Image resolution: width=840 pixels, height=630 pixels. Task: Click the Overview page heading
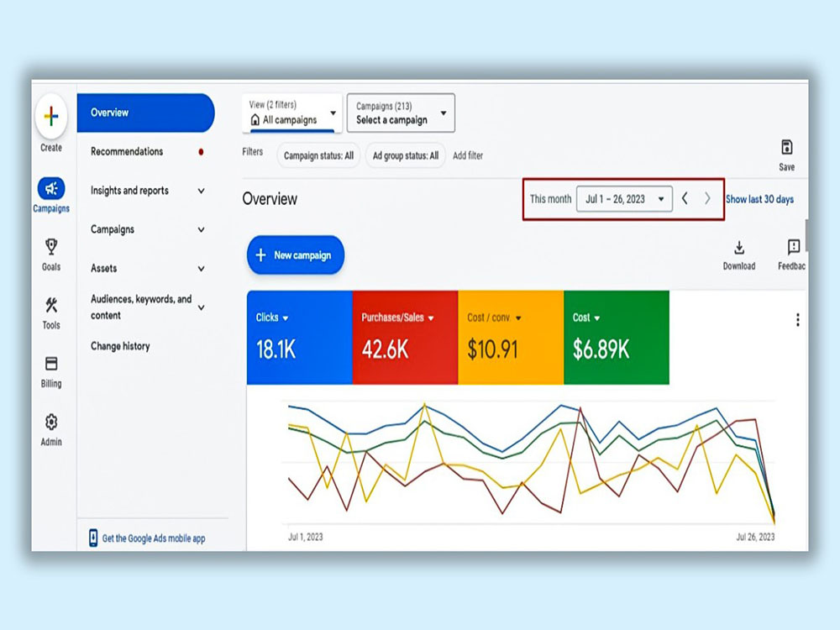[x=270, y=199]
